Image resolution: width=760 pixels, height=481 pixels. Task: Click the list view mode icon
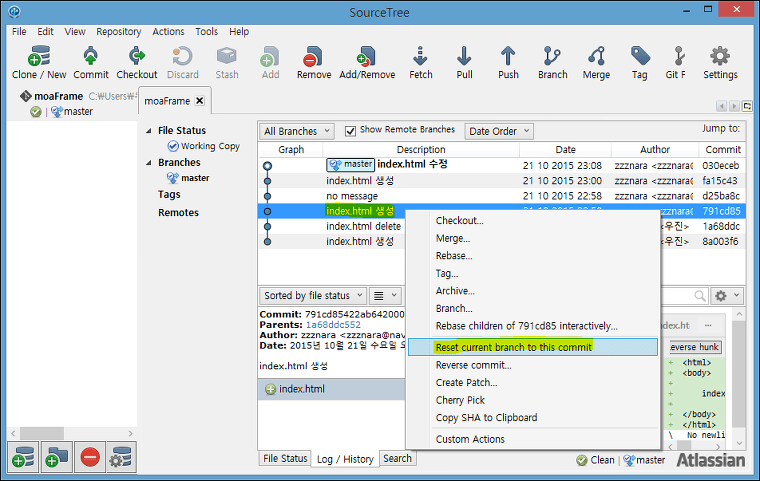(386, 295)
